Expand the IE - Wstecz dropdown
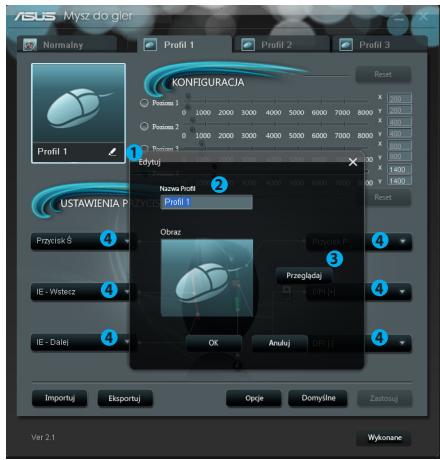Image resolution: width=440 pixels, height=460 pixels. (x=81, y=292)
